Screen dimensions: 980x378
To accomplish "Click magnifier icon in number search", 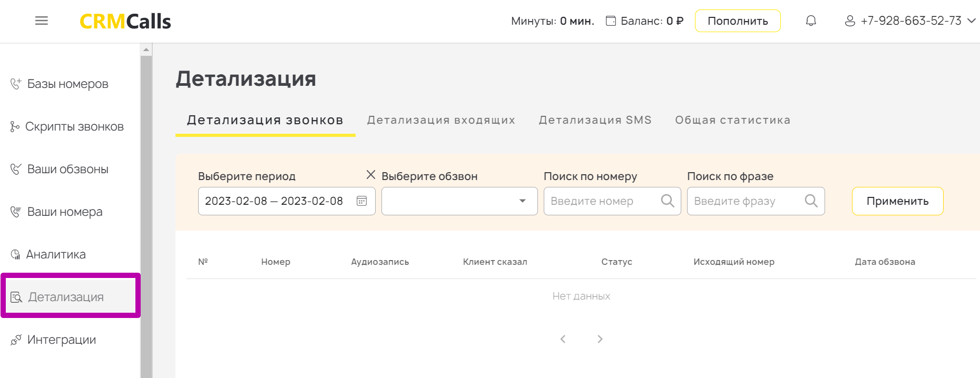I will [667, 201].
